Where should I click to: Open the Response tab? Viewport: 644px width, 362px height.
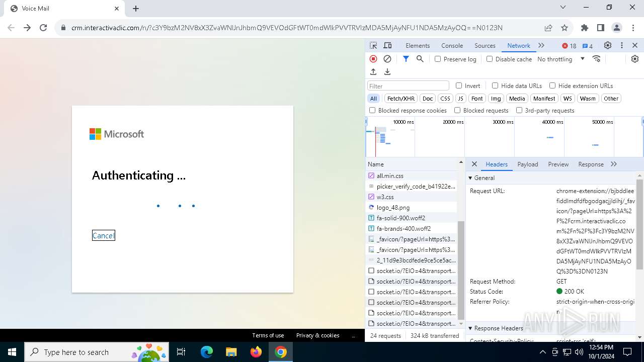click(x=591, y=164)
